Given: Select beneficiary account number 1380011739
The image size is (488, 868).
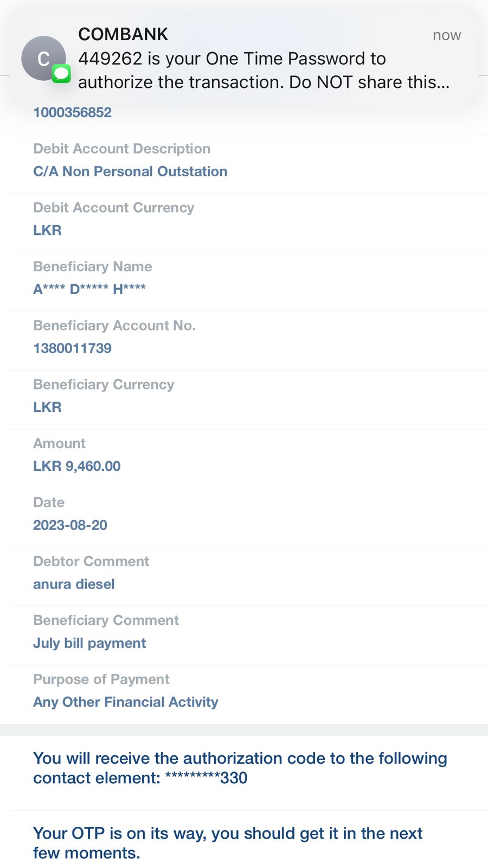Looking at the screenshot, I should point(73,348).
